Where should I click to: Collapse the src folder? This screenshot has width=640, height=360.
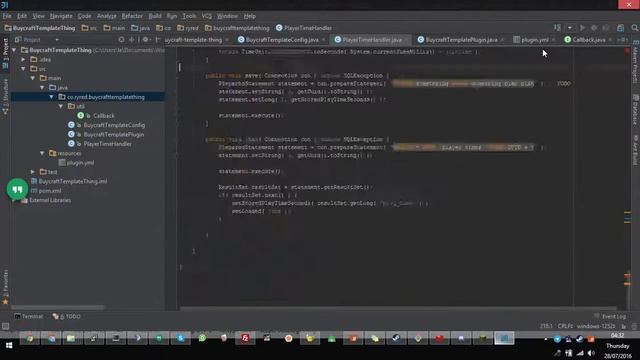click(24, 69)
